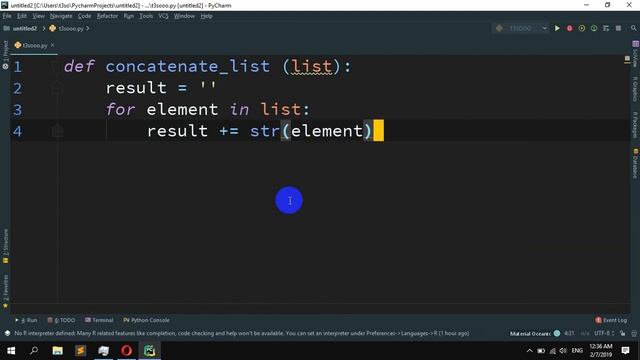Click 'str' on line 4
640x360 pixels.
[264, 131]
